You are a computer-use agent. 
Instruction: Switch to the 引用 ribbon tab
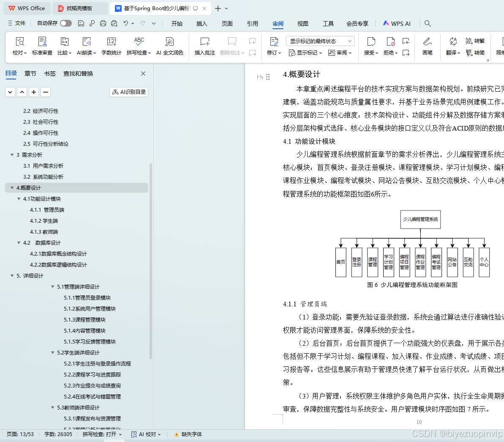pos(252,24)
